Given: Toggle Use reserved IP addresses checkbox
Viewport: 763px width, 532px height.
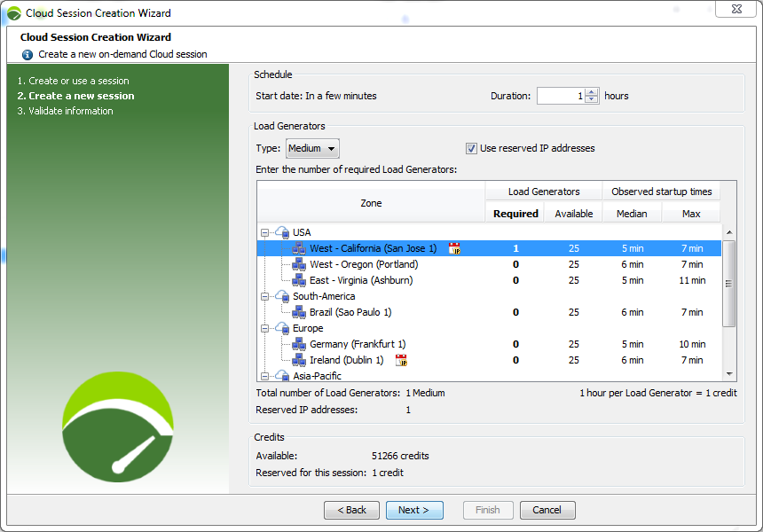Looking at the screenshot, I should 472,149.
